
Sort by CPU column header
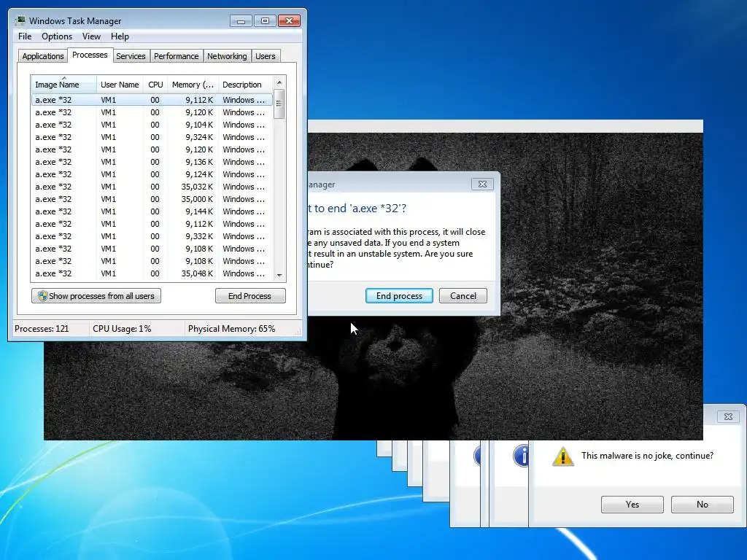155,85
